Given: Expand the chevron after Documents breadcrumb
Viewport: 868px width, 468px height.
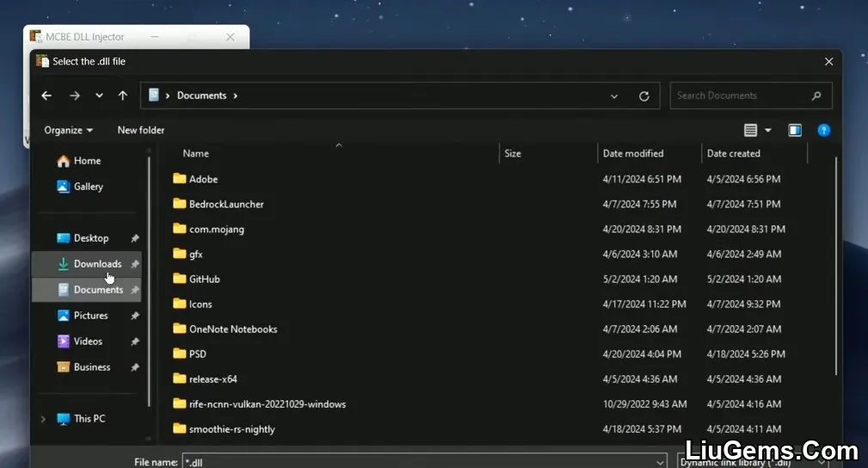Looking at the screenshot, I should click(x=235, y=95).
